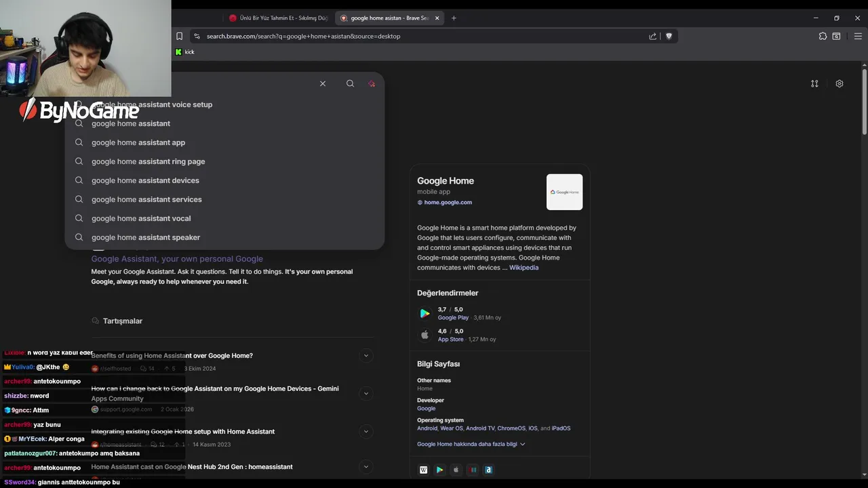Bookmark this page using the bookmark icon
This screenshot has width=868, height=488.
(x=179, y=37)
